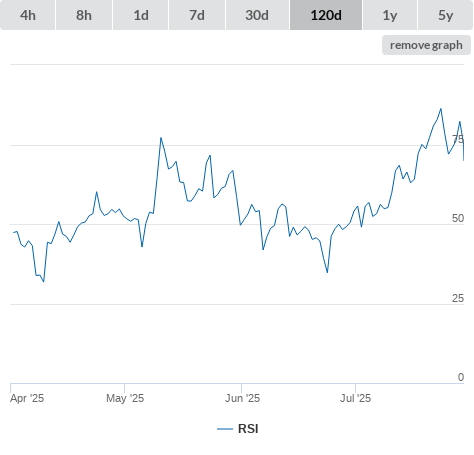Toggle the RSI series in the legend
The width and height of the screenshot is (474, 455).
coord(238,429)
